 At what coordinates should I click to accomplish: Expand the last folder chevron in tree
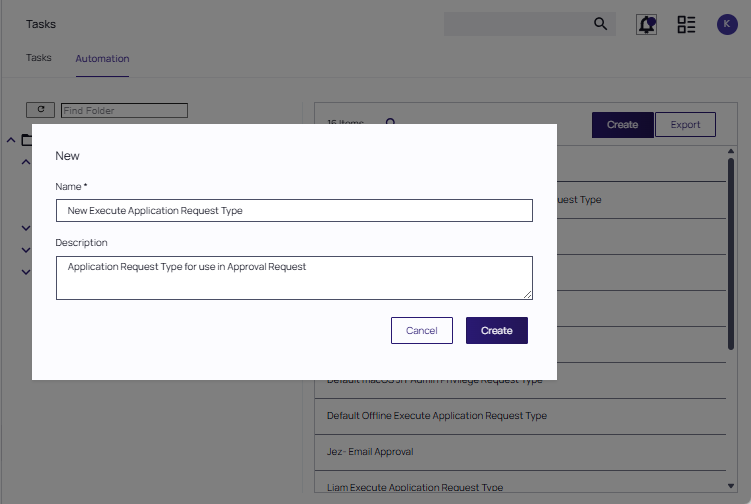[x=26, y=272]
